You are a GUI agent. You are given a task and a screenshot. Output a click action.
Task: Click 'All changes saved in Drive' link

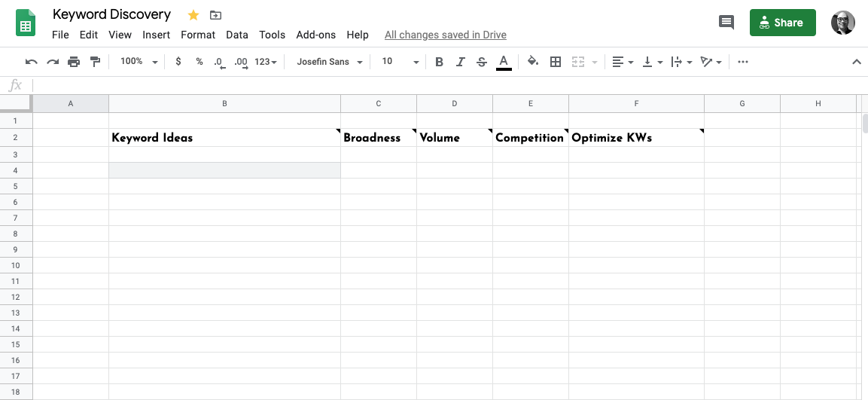(446, 35)
